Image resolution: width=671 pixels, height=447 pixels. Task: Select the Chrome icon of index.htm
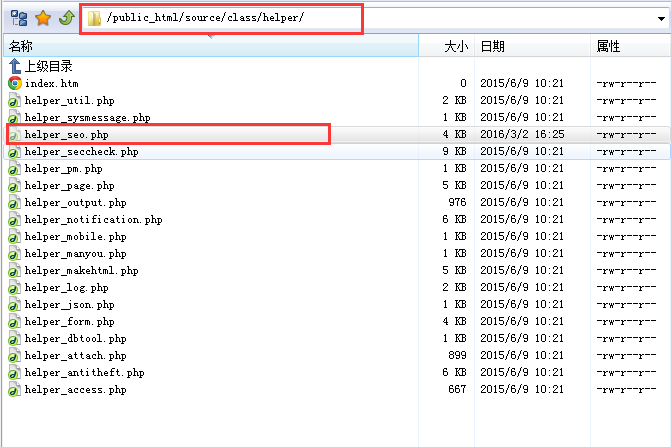tap(15, 84)
